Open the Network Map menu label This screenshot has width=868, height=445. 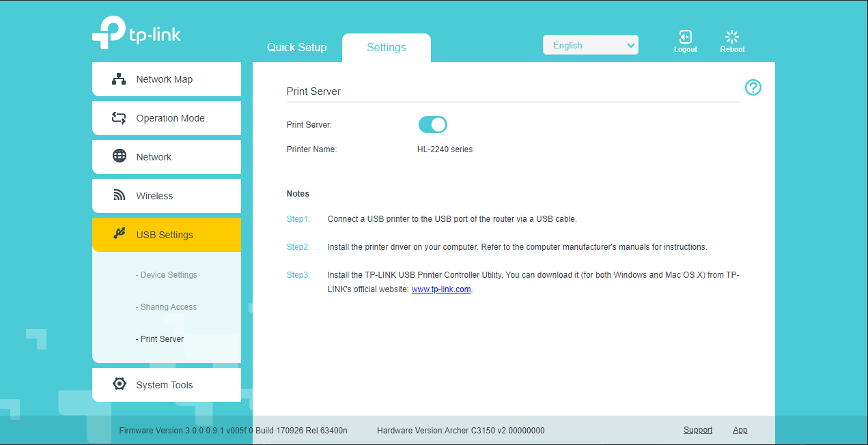click(x=165, y=79)
